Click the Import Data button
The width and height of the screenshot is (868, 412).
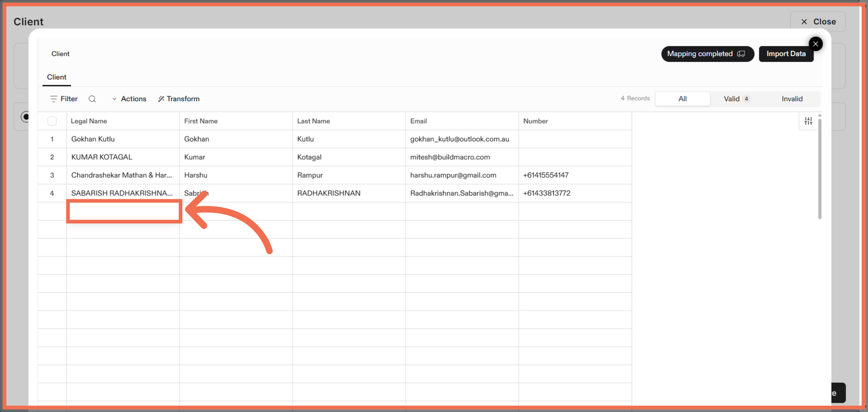786,54
